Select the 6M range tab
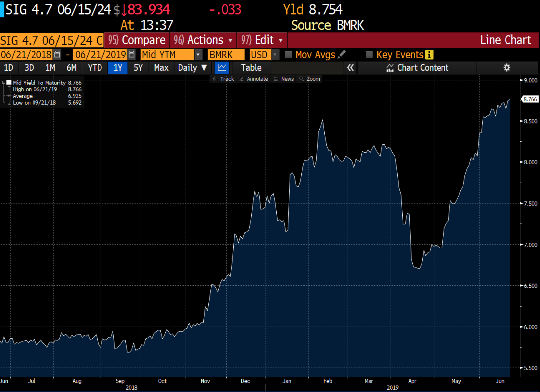This screenshot has height=392, width=540. pyautogui.click(x=72, y=68)
